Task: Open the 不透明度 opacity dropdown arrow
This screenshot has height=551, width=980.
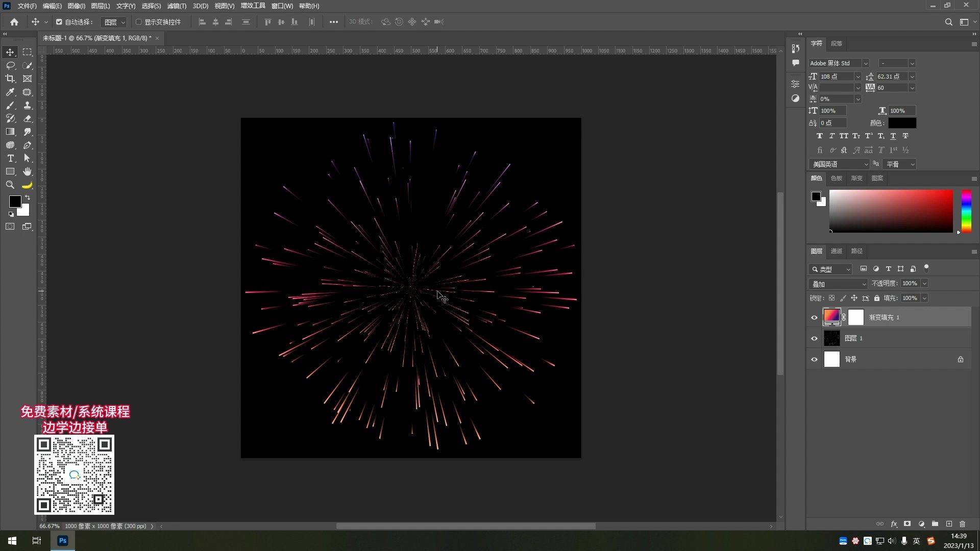Action: click(x=924, y=284)
